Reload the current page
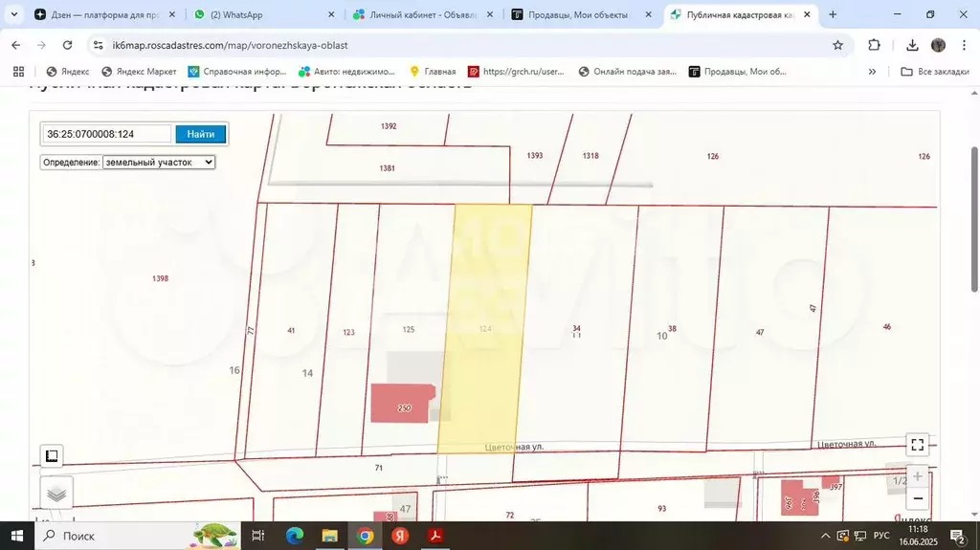The image size is (980, 550). point(68,45)
